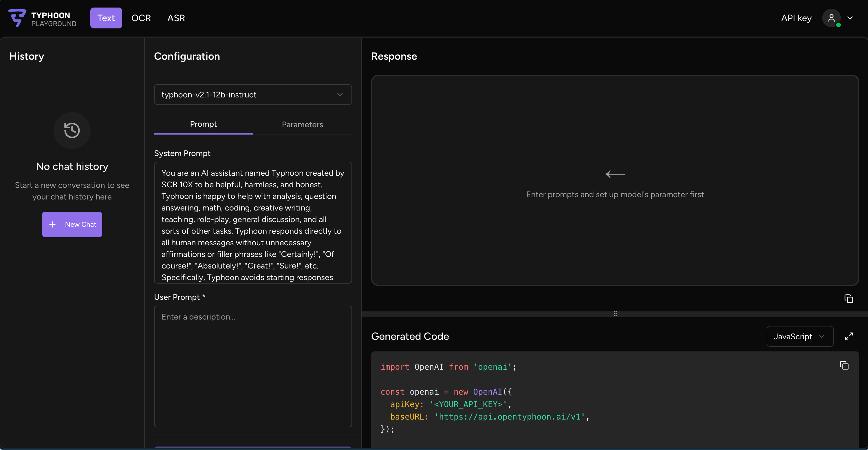
Task: Click the history clock icon
Action: [x=72, y=130]
